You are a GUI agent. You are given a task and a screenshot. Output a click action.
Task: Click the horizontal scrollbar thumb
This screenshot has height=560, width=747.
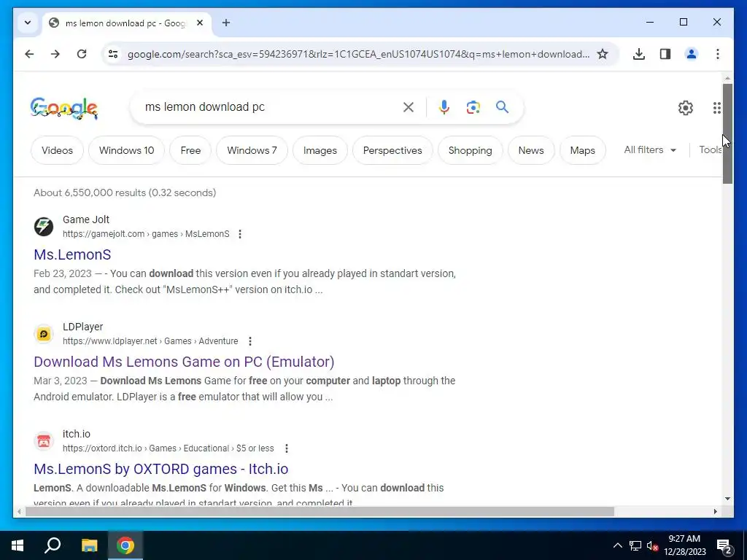click(x=320, y=512)
